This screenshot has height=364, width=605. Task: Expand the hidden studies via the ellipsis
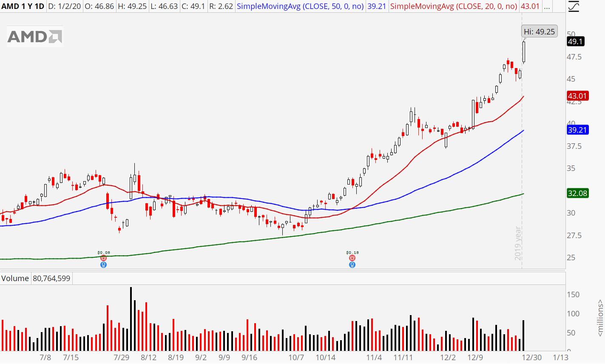547,6
